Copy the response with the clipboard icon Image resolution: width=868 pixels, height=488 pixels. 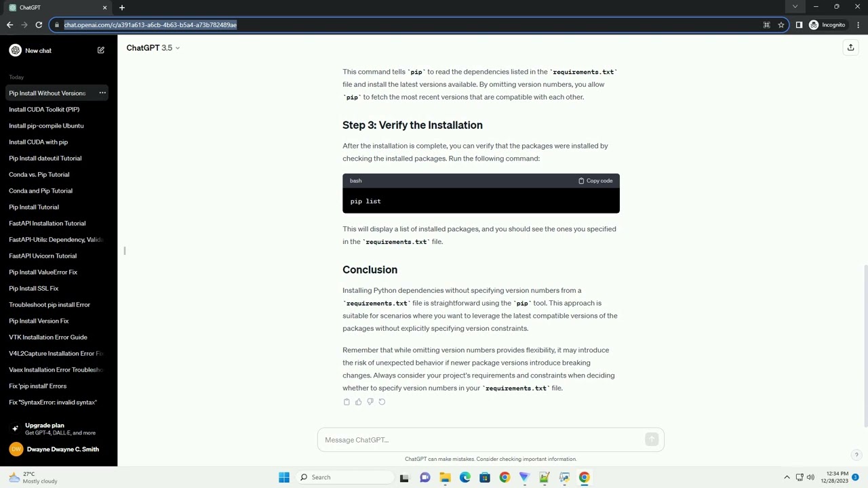[x=347, y=402]
